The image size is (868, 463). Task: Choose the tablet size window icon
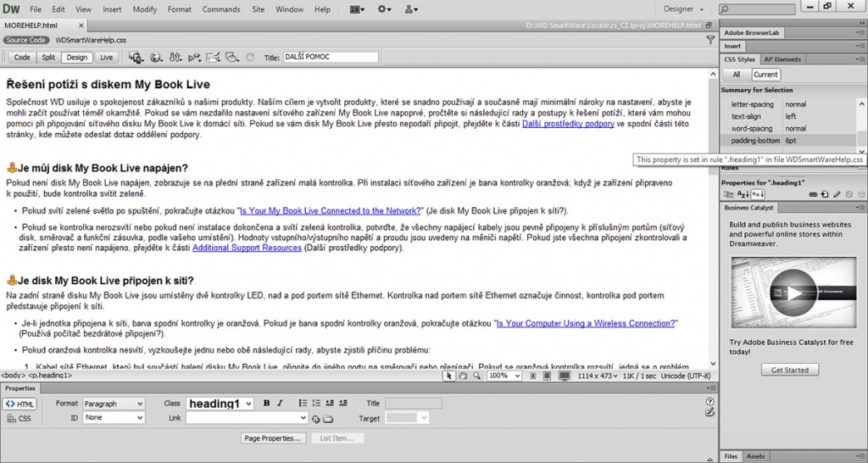tap(547, 376)
